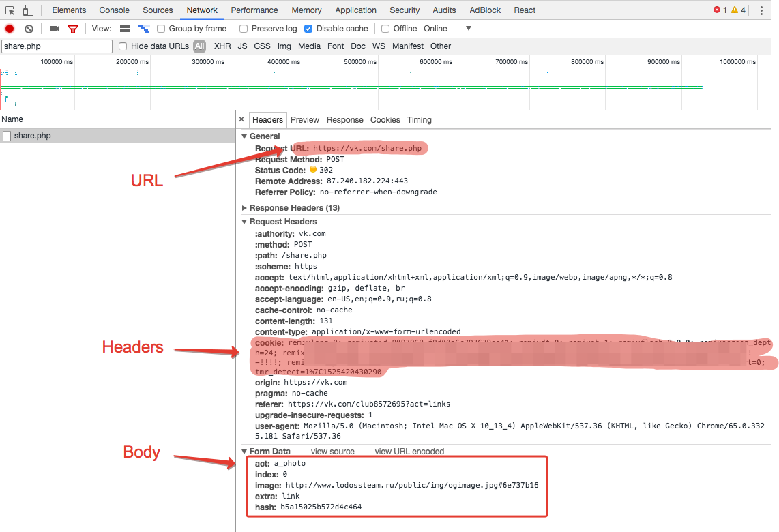
Task: Click the yellow warning count indicator
Action: click(x=738, y=10)
